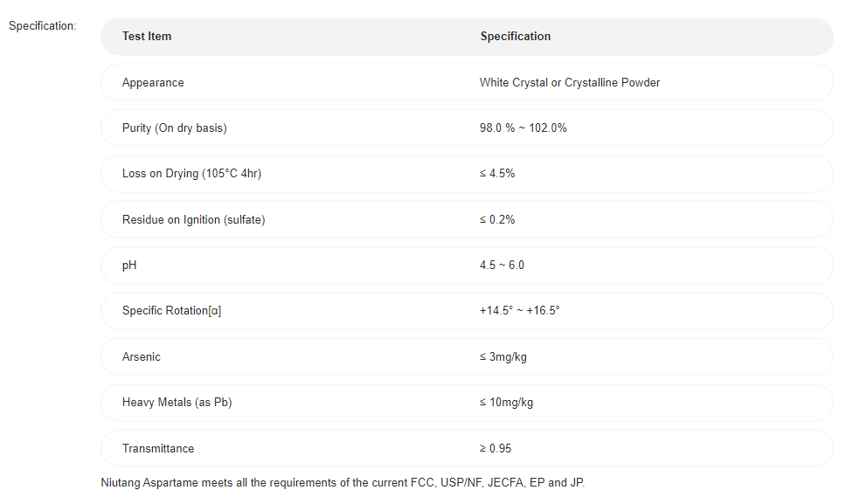
Task: Click the "Test Item" column header
Action: pos(147,37)
